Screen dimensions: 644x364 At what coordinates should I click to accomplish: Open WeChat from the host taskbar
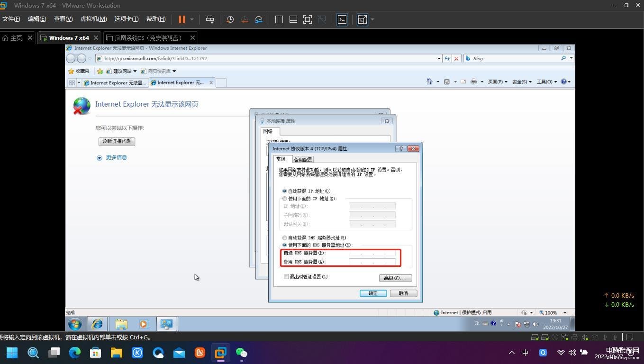[242, 353]
